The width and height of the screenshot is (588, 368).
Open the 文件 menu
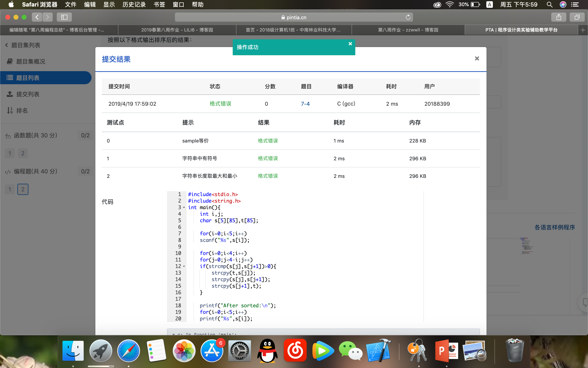coord(71,4)
